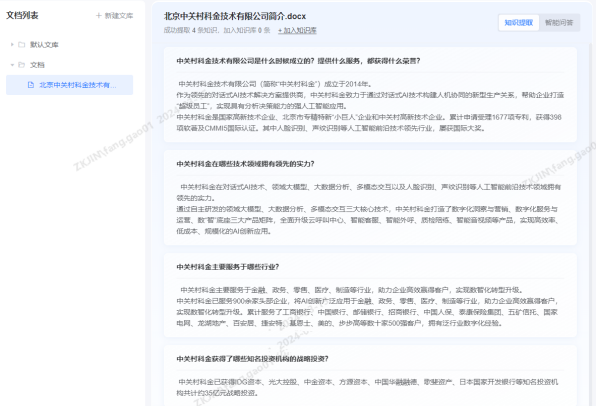Expand the 默认文库 tree arrow
This screenshot has height=406, width=596.
tap(12, 44)
